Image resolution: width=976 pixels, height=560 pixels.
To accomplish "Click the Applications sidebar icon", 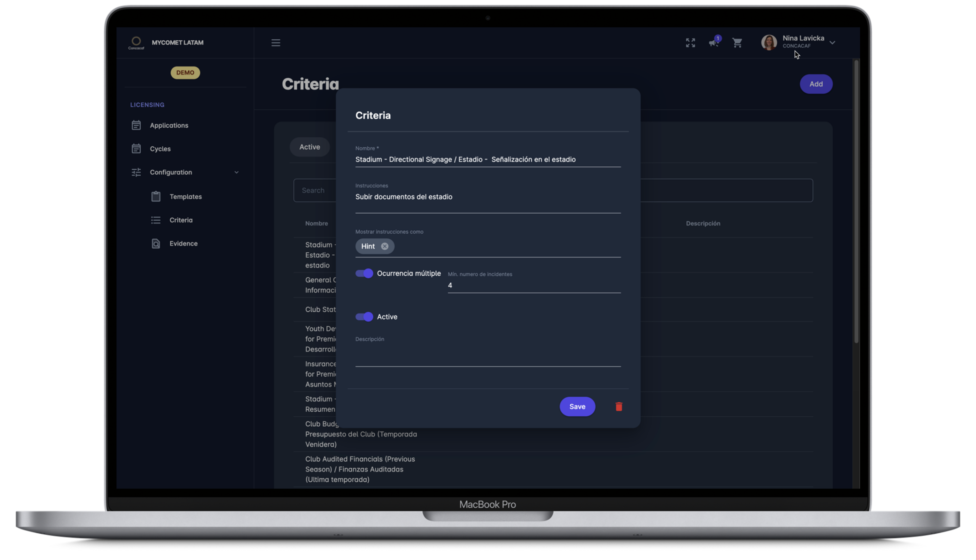I will pos(136,125).
